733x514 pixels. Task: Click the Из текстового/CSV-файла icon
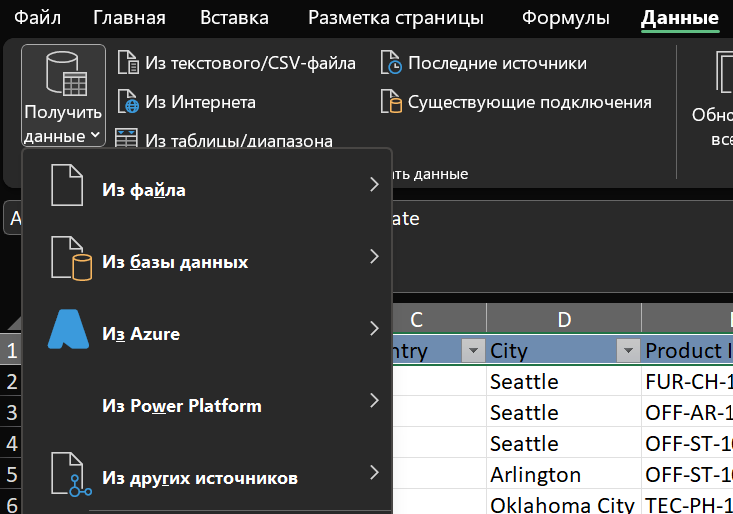coord(128,63)
